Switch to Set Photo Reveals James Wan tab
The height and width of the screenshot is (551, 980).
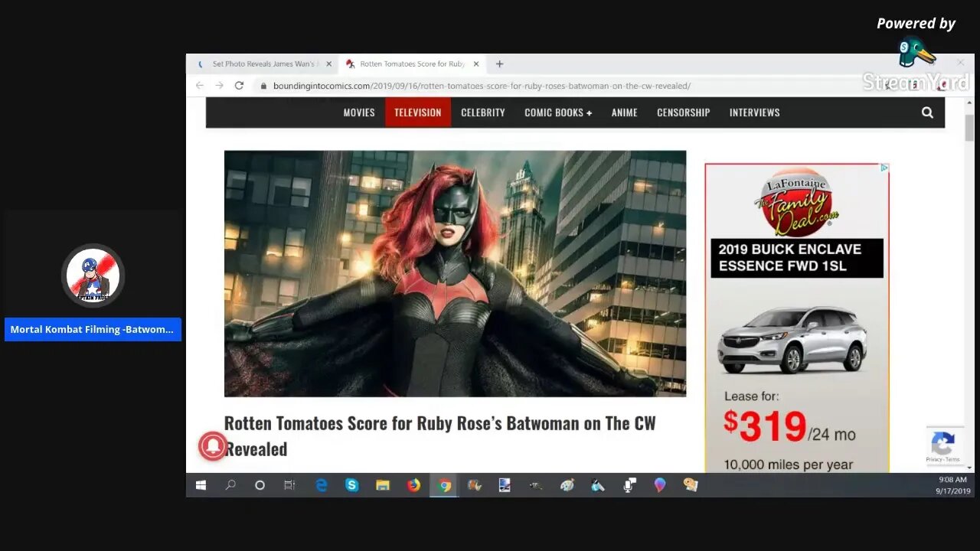click(265, 64)
